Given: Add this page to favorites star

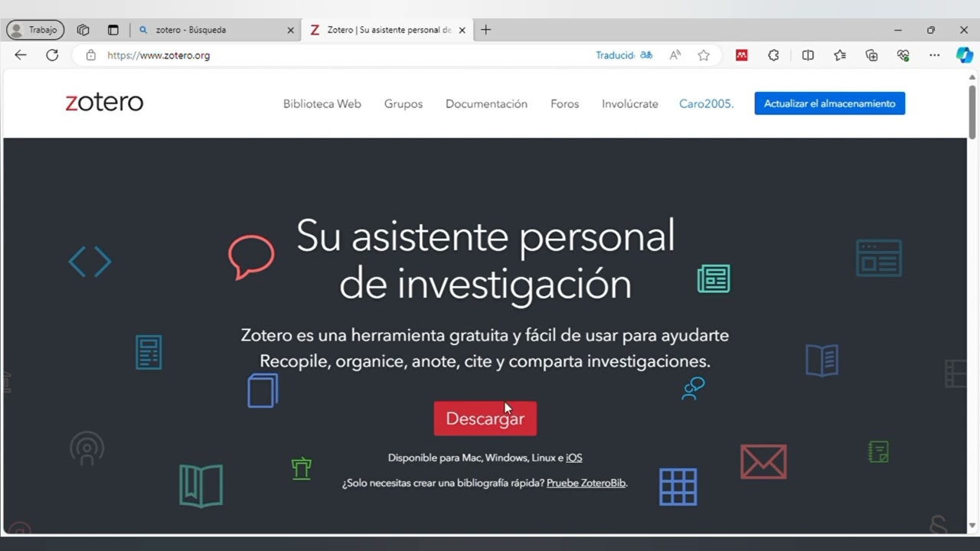Looking at the screenshot, I should [x=704, y=55].
